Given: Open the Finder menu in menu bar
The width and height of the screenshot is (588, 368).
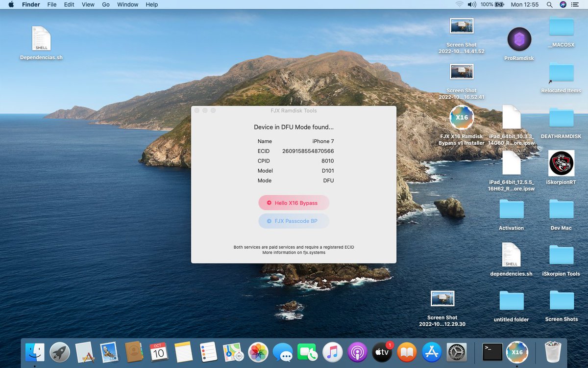Looking at the screenshot, I should point(31,4).
